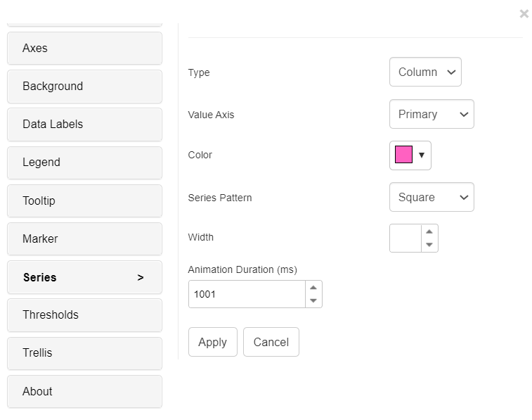Increase Width with the up arrow
This screenshot has height=420, width=532.
429,231
